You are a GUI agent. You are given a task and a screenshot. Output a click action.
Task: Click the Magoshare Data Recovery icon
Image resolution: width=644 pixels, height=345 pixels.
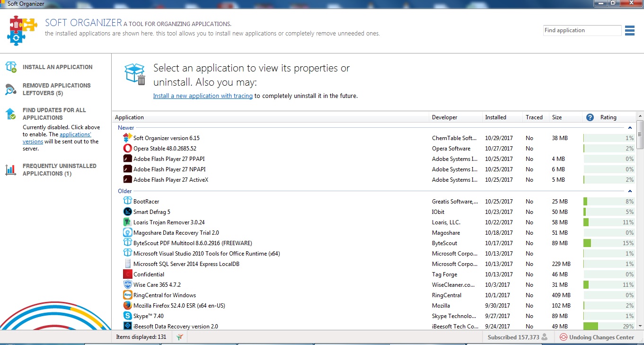click(x=127, y=233)
